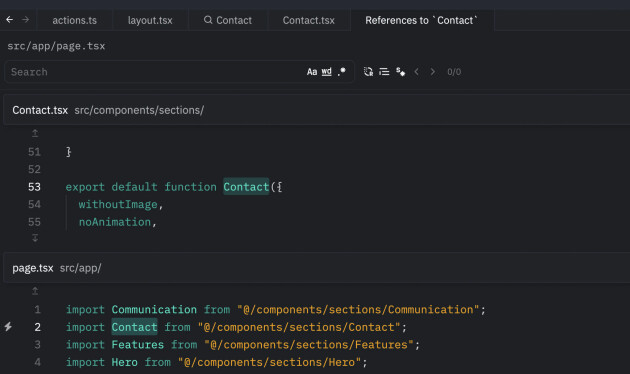Click the icon beside the previous-match arrow
Screen dimensions: 630x374
pos(400,72)
